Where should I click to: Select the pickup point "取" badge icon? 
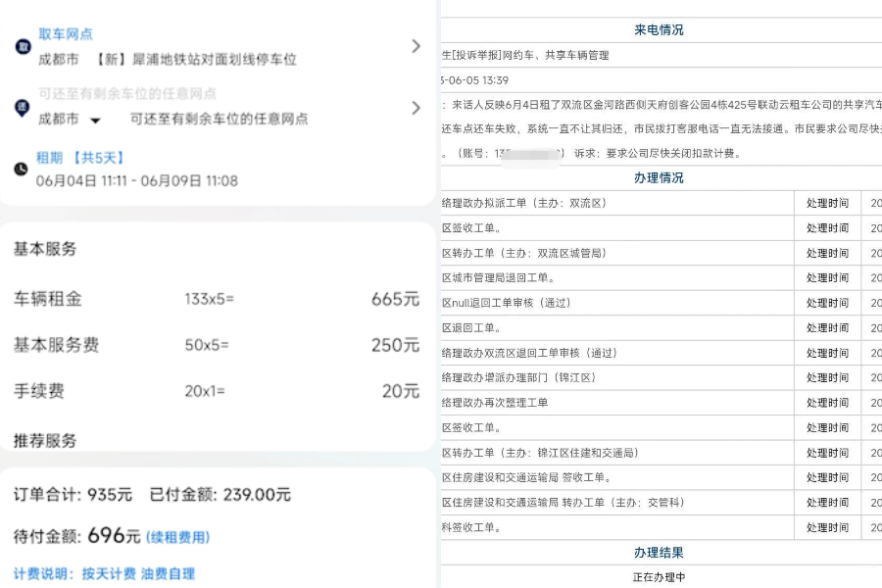24,46
